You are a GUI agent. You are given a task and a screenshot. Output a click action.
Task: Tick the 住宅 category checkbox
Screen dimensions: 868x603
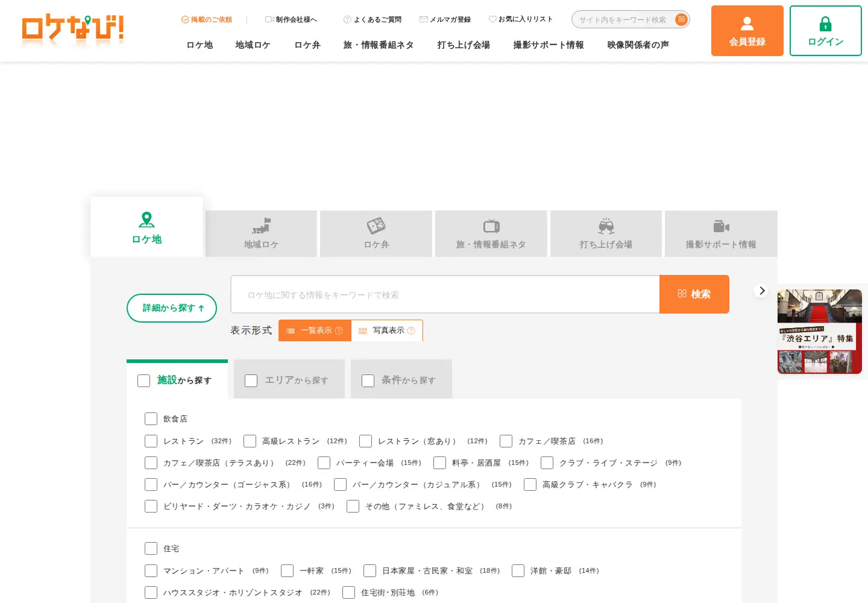click(x=151, y=549)
